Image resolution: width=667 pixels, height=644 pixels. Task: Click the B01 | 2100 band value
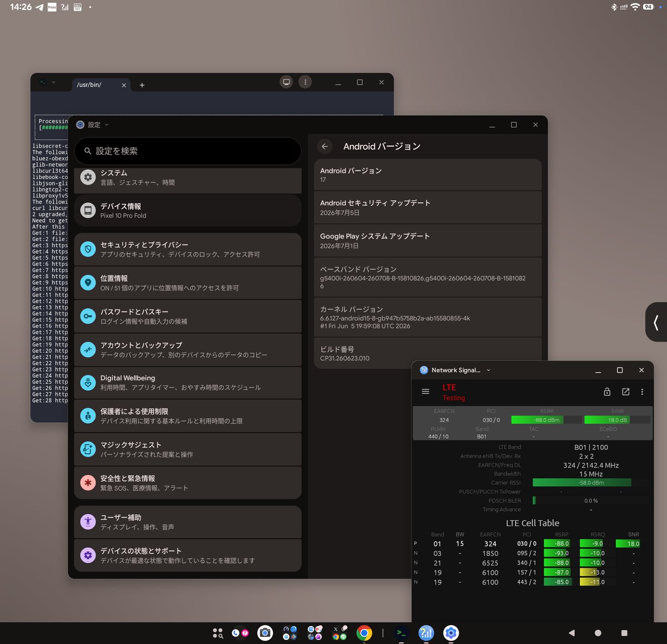coord(591,447)
